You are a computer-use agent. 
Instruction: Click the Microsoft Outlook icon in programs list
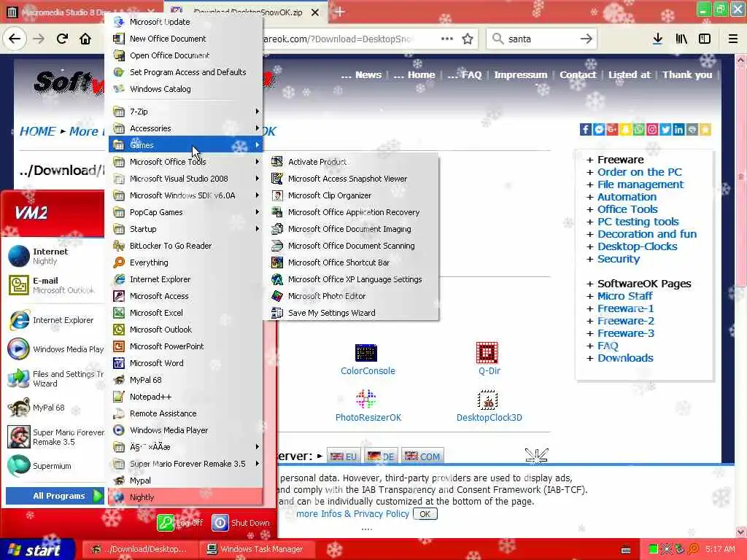[119, 330]
